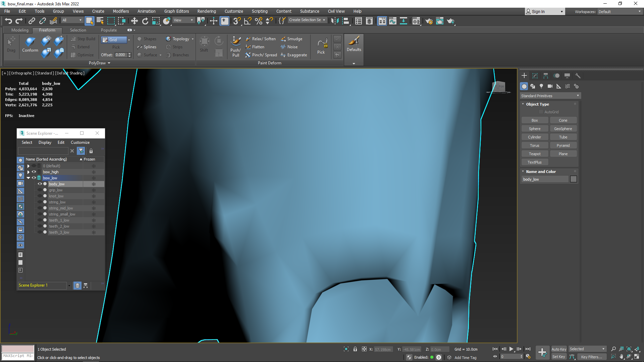
Task: Select the Smudge brush
Action: (x=291, y=39)
